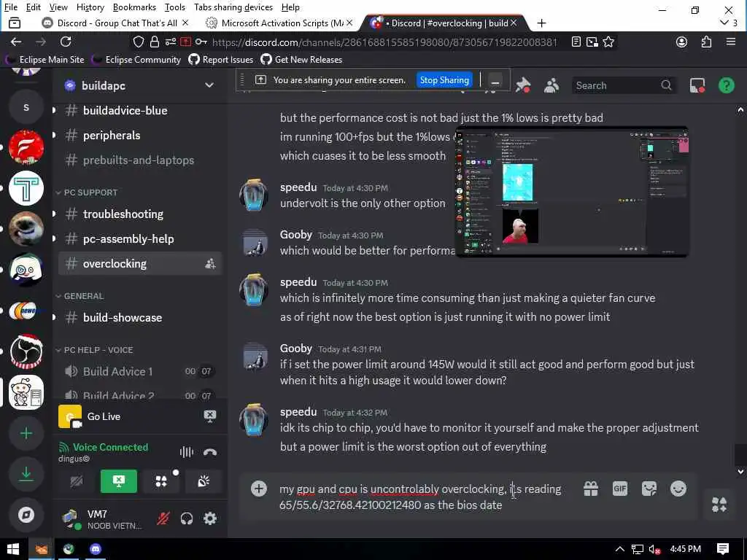This screenshot has height=560, width=747.
Task: Expand the buildapc server dropdown
Action: click(x=209, y=85)
